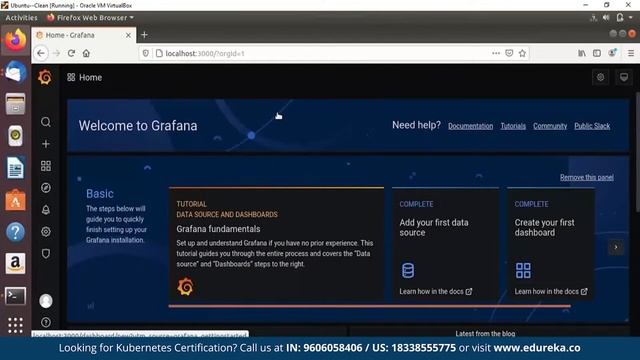Open dashboard settings gear at top right
The width and height of the screenshot is (640, 360).
point(600,77)
